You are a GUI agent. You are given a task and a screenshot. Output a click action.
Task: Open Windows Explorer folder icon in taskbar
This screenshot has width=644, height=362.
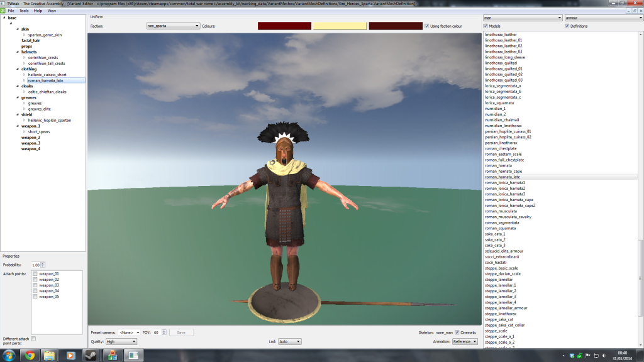tap(50, 355)
